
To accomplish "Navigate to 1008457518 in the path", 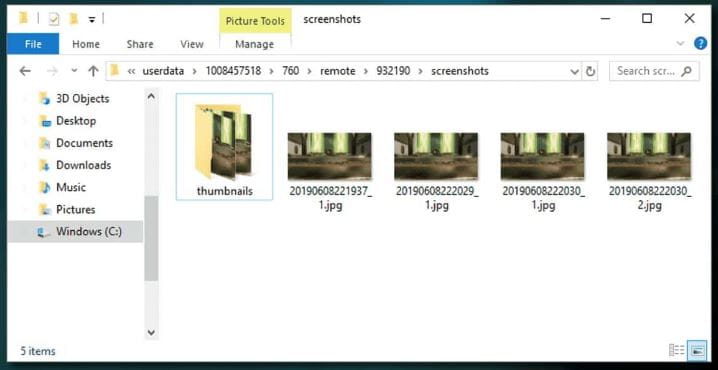I will click(x=233, y=71).
